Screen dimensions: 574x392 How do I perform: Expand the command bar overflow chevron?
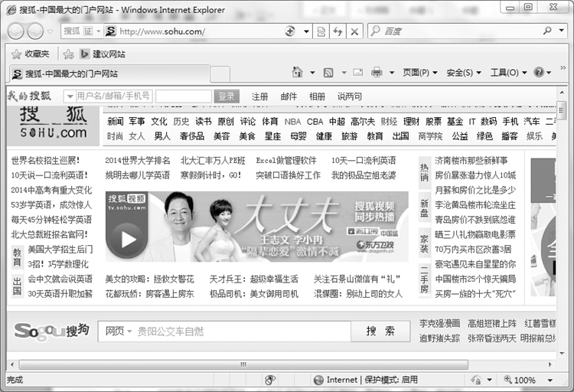[563, 68]
